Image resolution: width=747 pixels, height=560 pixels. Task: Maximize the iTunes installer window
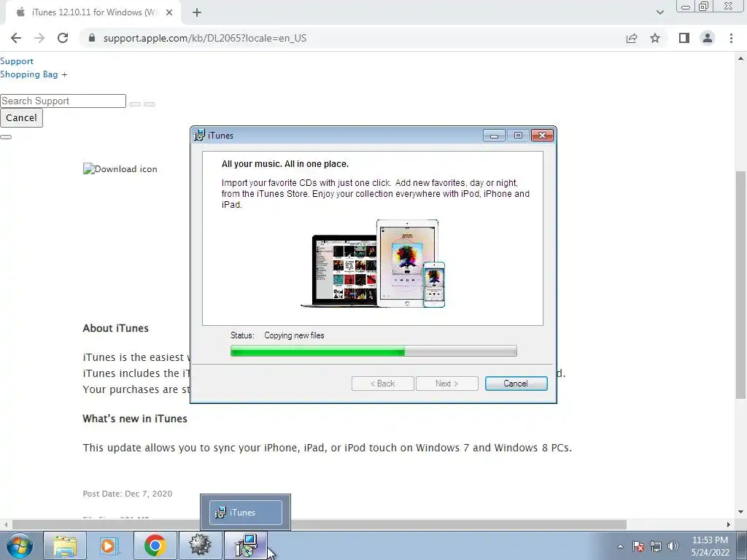point(518,136)
